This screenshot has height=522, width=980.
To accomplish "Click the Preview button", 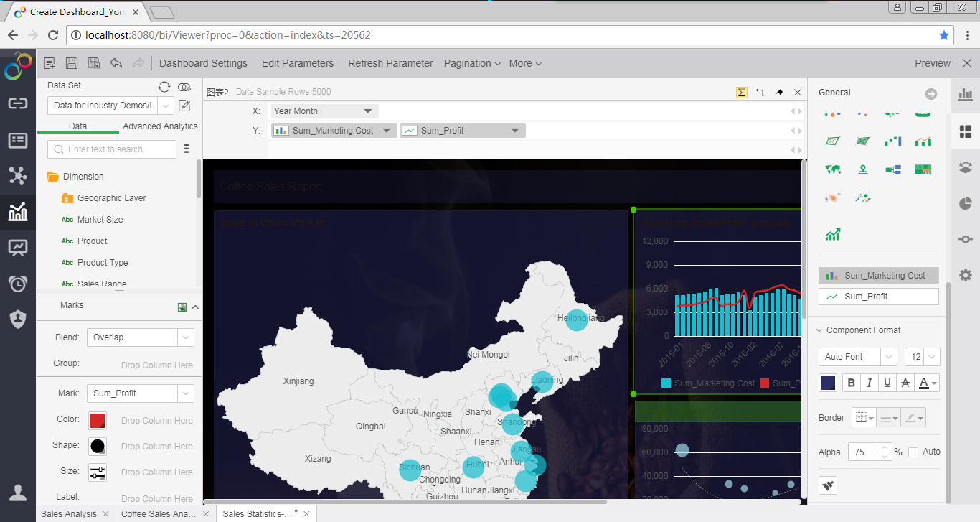I will 933,63.
